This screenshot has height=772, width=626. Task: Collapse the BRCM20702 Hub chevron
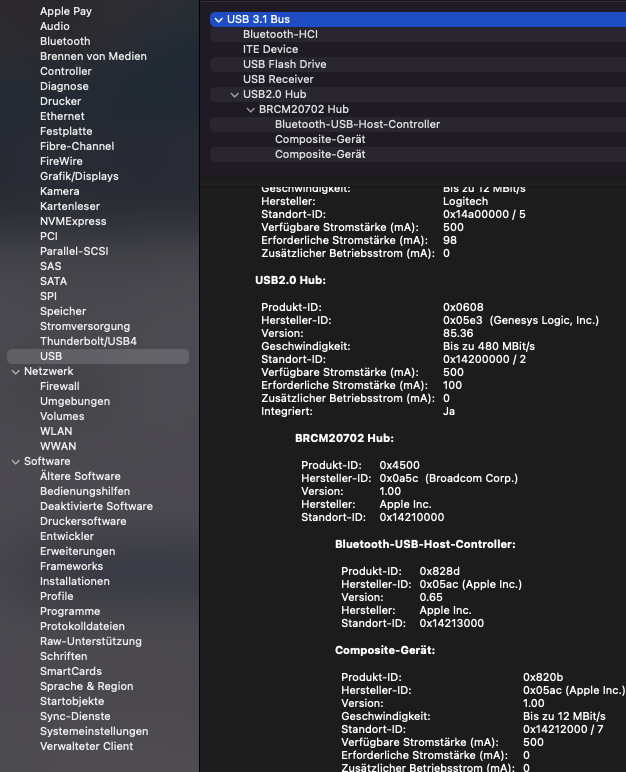(251, 110)
